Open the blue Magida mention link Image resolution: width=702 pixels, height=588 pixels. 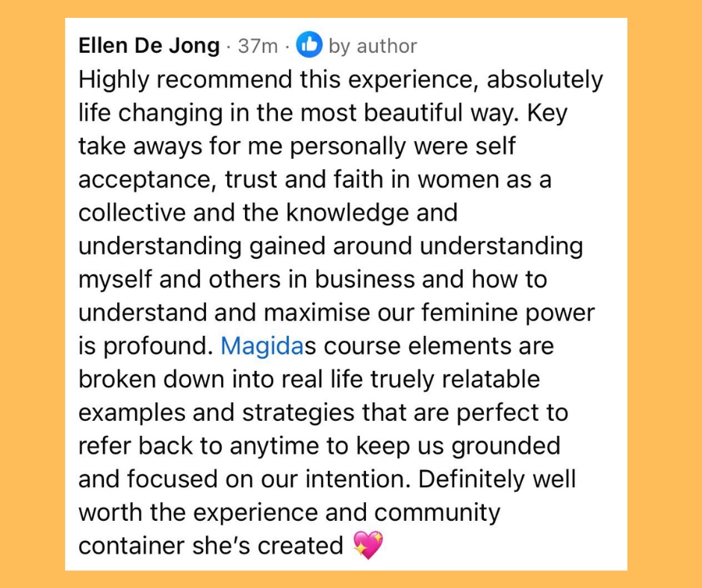click(255, 345)
